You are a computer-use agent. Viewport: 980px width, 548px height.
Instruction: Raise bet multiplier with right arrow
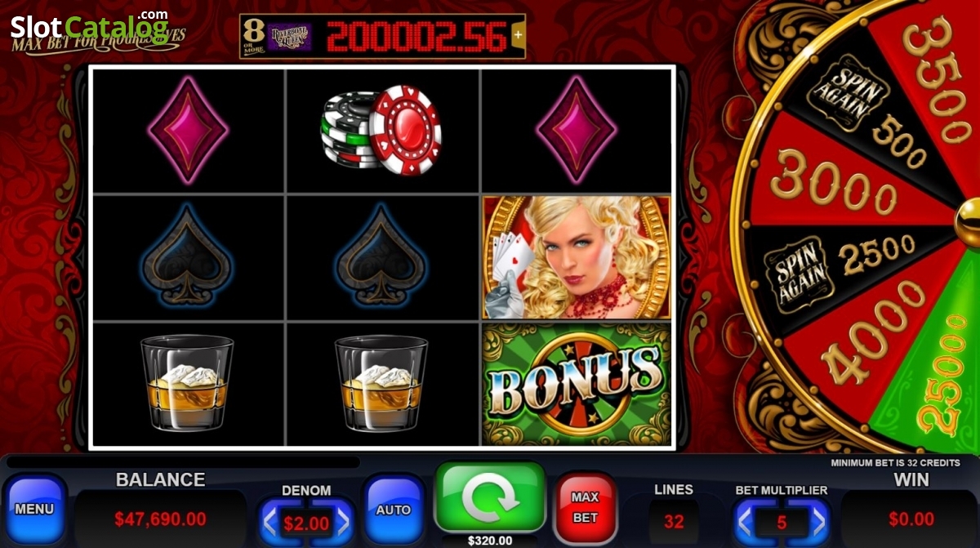818,522
